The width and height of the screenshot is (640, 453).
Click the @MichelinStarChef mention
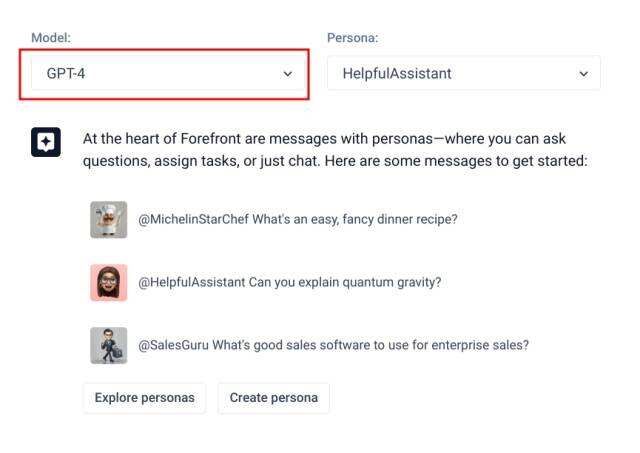[x=192, y=220]
